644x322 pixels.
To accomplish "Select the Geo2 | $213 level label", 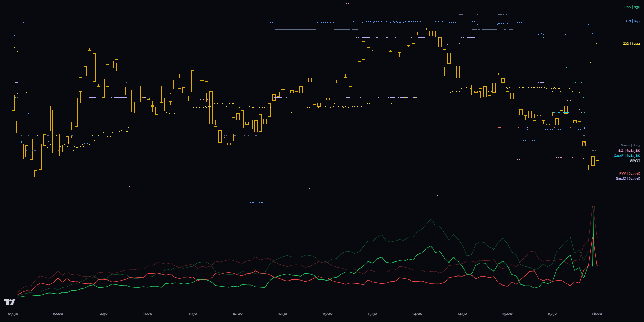I will pyautogui.click(x=630, y=145).
